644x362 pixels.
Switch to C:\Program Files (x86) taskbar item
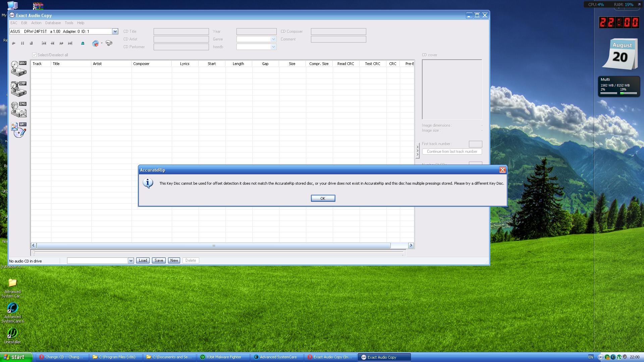[x=116, y=357]
